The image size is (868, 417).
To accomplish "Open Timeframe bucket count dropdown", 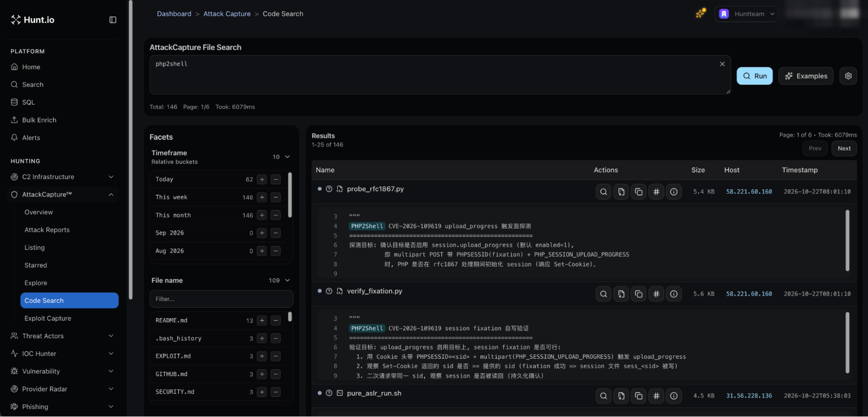I will 281,157.
